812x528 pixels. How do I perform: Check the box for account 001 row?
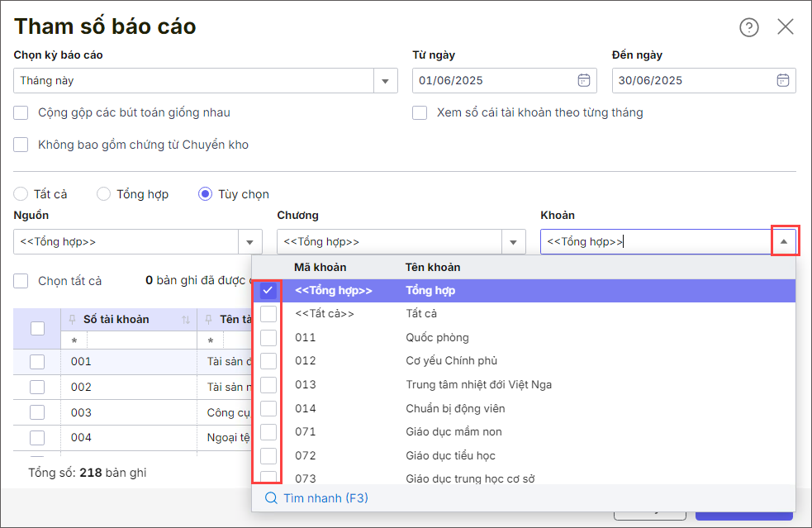coord(37,361)
